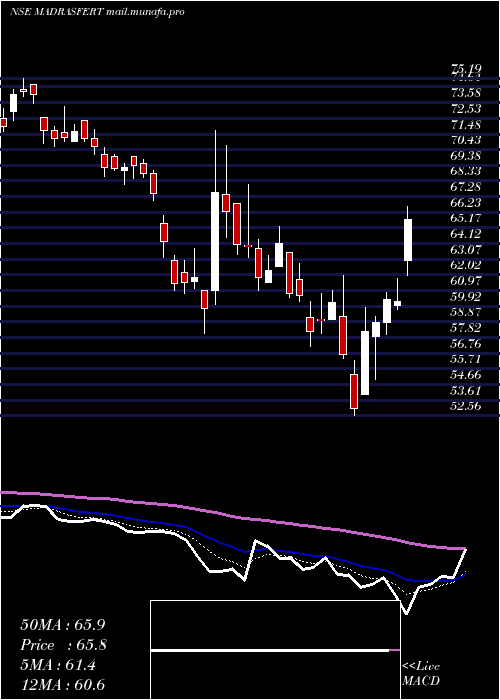Select the 52.56 price axis label

point(466,406)
